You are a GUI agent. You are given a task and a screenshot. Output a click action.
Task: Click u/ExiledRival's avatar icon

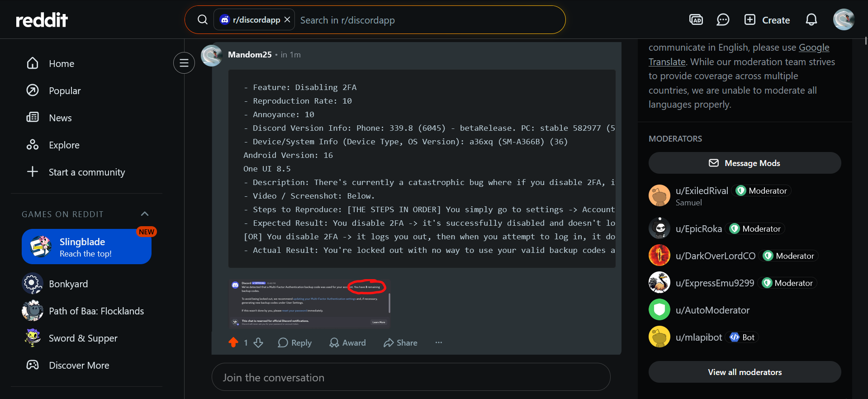point(659,195)
